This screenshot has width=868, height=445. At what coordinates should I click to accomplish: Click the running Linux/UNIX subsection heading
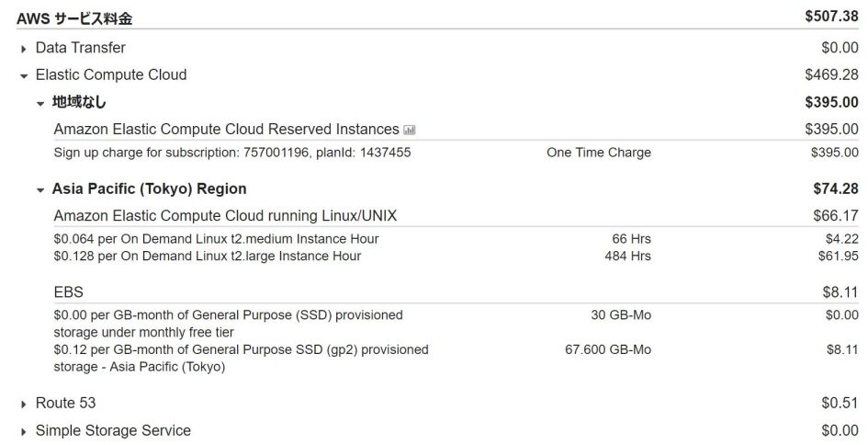pos(225,216)
